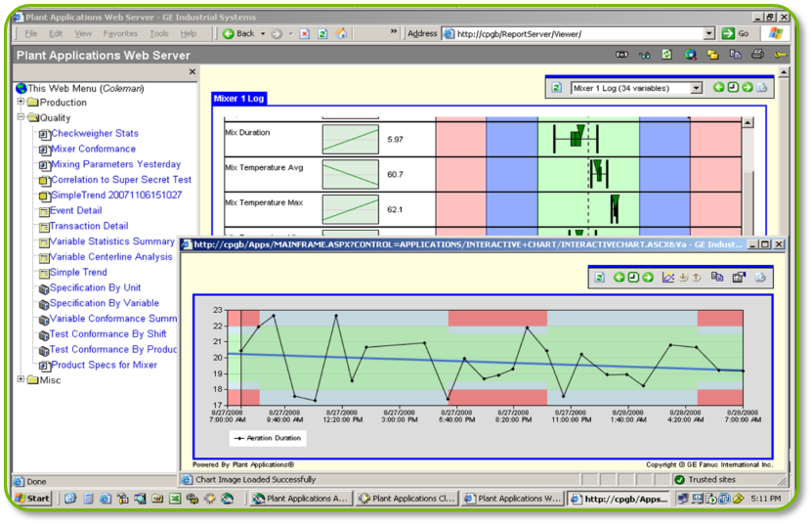The width and height of the screenshot is (812, 524).
Task: Open the Back button history dropdown arrow
Action: (x=263, y=33)
